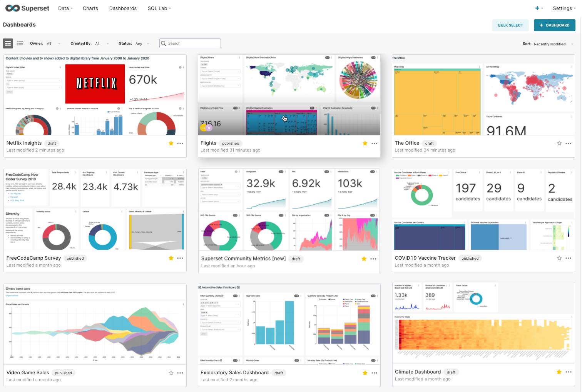This screenshot has width=582, height=392.
Task: Click the BULK SELECT button
Action: click(x=510, y=25)
